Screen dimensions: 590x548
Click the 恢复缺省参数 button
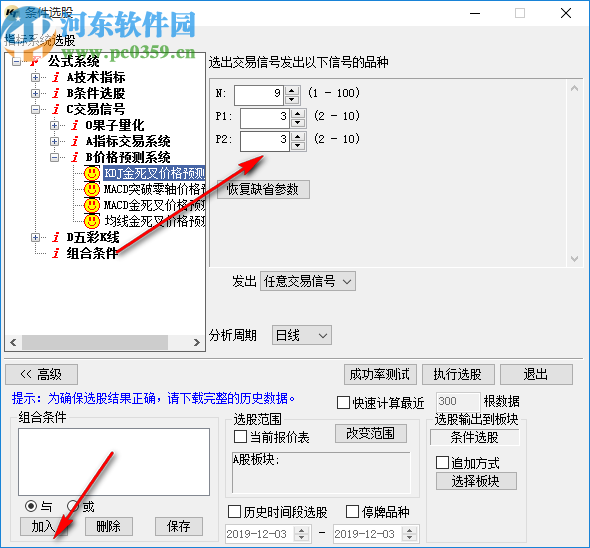(263, 189)
